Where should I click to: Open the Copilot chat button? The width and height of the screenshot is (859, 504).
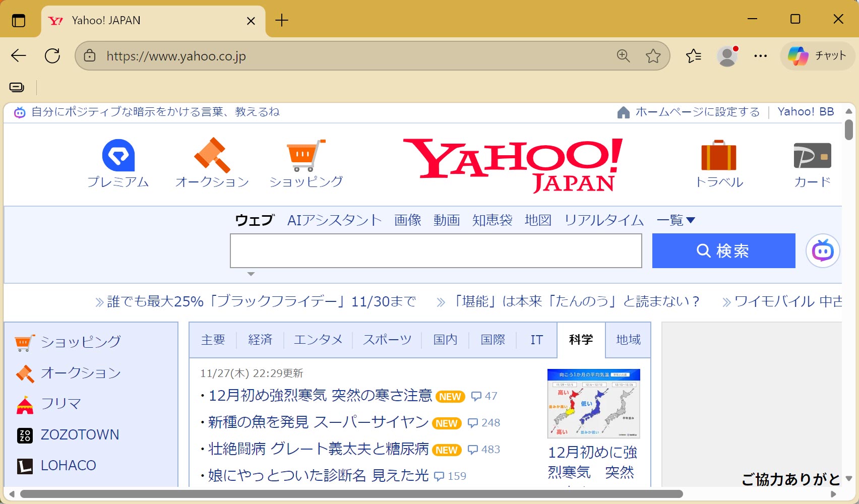pos(817,56)
